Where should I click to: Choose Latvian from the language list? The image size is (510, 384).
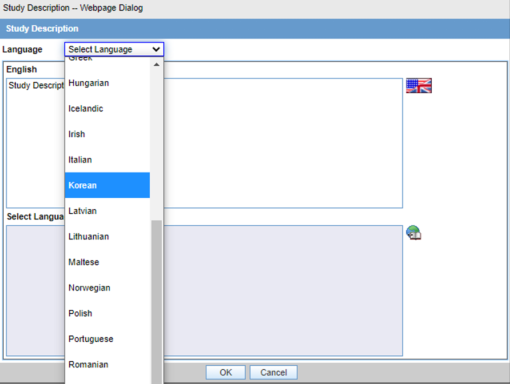[107, 211]
